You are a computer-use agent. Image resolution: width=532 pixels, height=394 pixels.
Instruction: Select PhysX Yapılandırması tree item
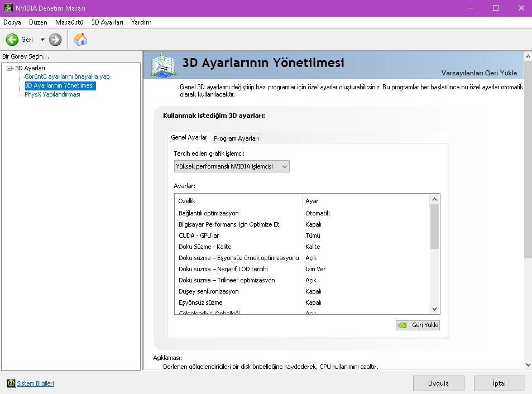[x=52, y=94]
